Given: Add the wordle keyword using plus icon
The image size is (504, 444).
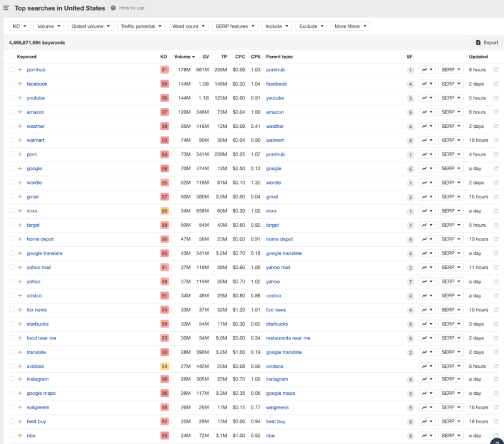Looking at the screenshot, I should [x=20, y=183].
